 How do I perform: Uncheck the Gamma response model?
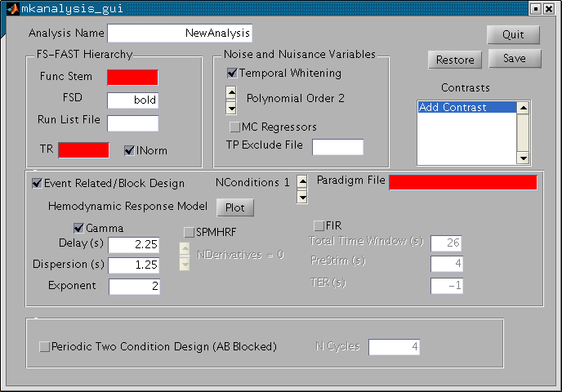click(x=79, y=228)
